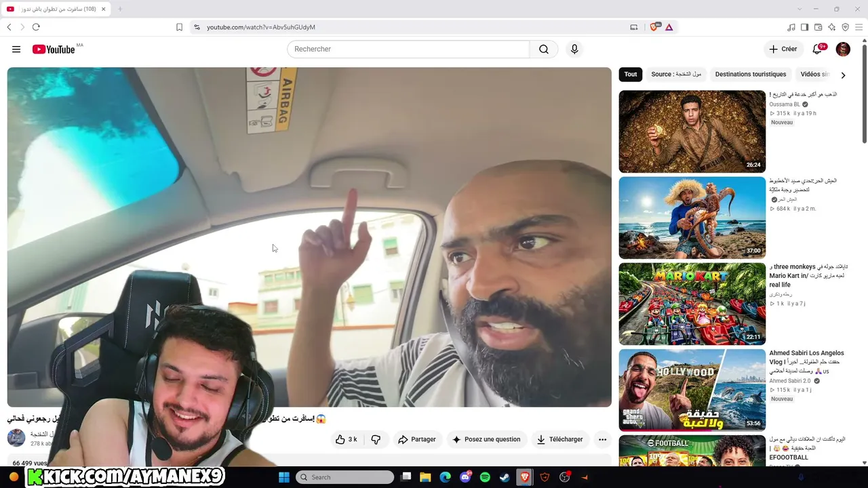
Task: Expand the tab search dropdown arrow
Action: click(800, 9)
